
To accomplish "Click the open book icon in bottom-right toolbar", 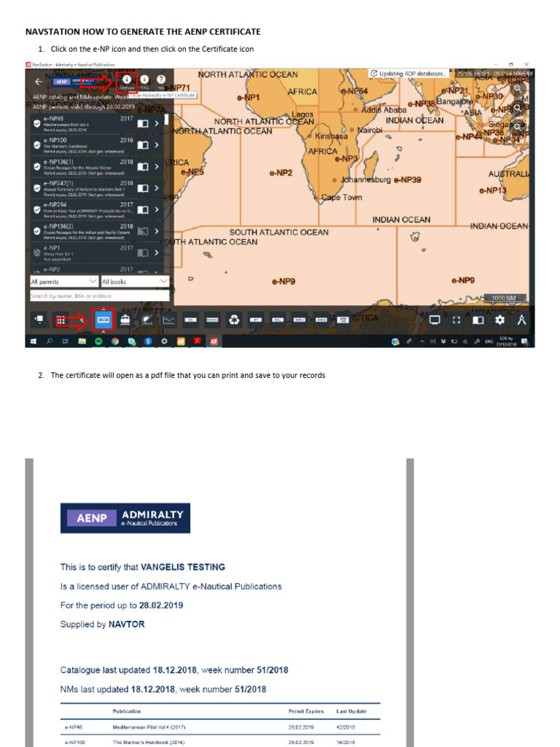I will [478, 320].
